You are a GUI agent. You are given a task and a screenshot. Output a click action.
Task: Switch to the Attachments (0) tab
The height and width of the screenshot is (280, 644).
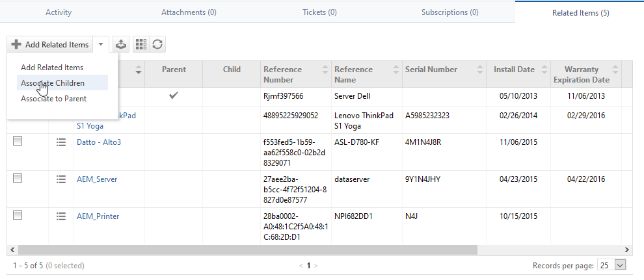pos(189,12)
